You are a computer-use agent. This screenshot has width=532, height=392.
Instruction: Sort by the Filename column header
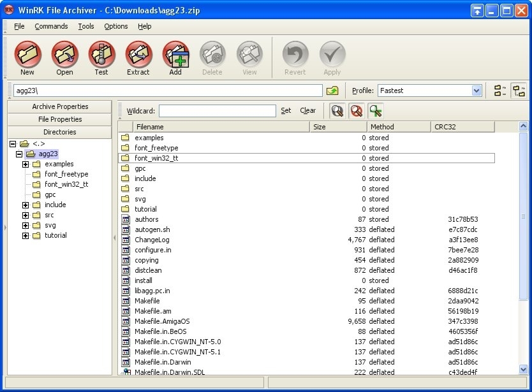(x=221, y=127)
